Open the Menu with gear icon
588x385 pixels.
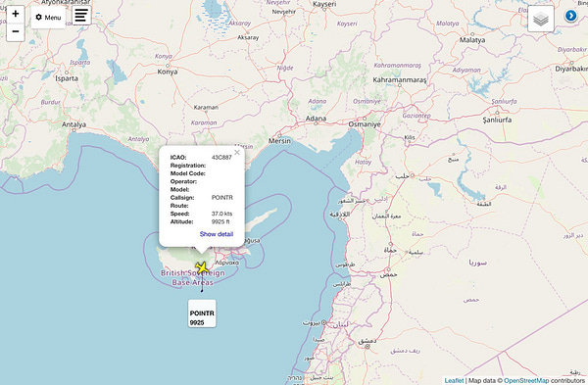(48, 18)
